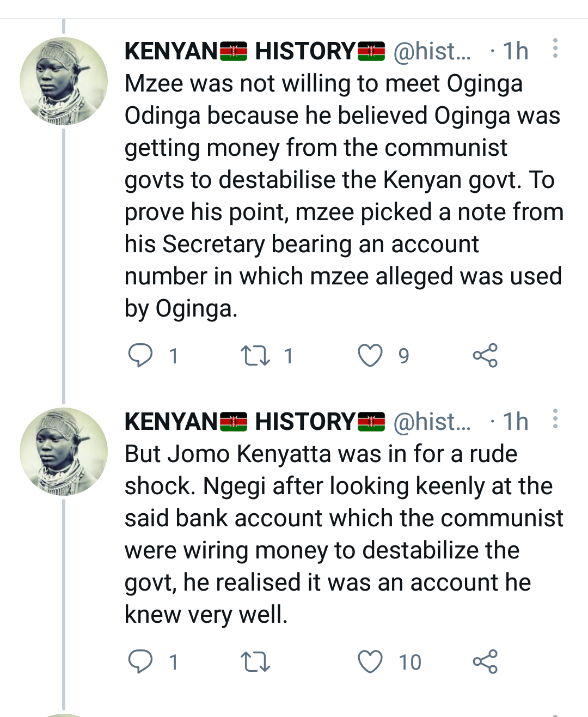This screenshot has width=588, height=717.
Task: Open tweet about Mzee and Oginga Odinga
Action: (343, 196)
